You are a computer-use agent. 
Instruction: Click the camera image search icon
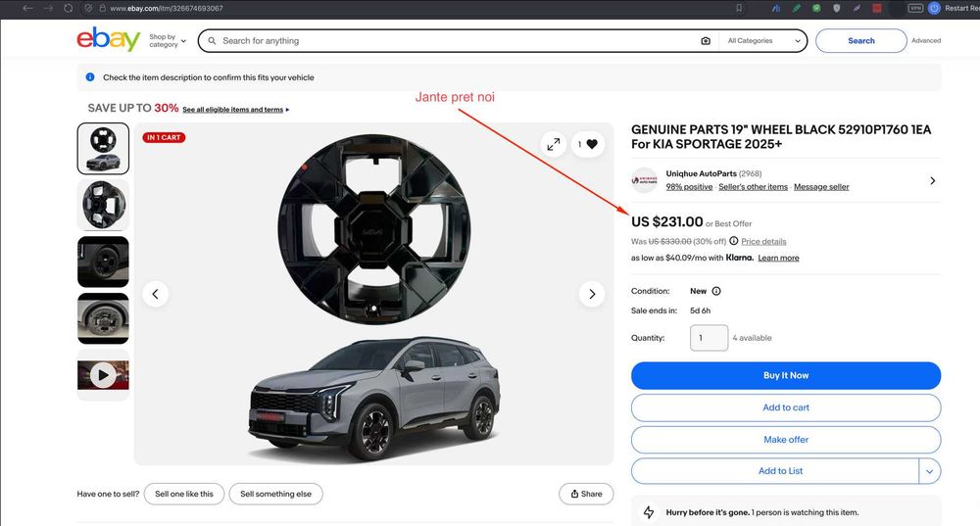point(705,40)
